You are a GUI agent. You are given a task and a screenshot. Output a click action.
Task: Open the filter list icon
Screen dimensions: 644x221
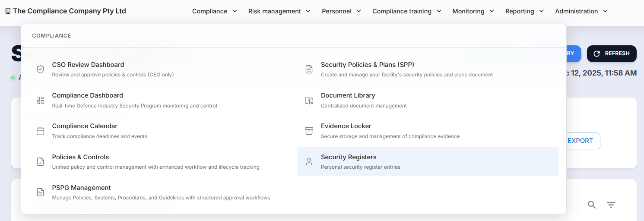click(x=611, y=205)
